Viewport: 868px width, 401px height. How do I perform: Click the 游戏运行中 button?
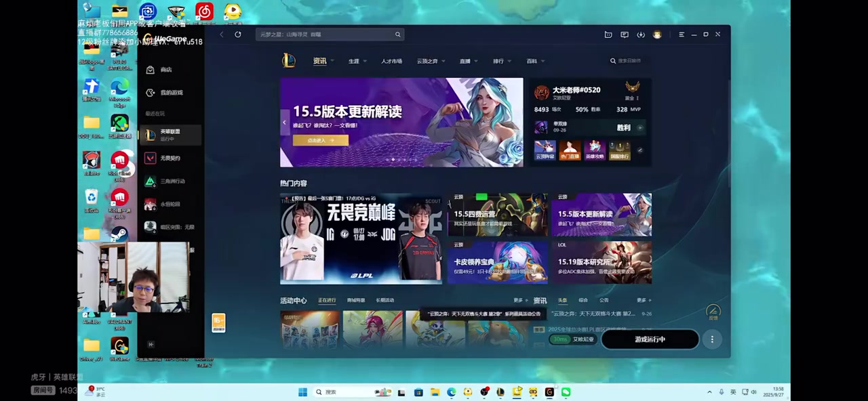click(650, 339)
